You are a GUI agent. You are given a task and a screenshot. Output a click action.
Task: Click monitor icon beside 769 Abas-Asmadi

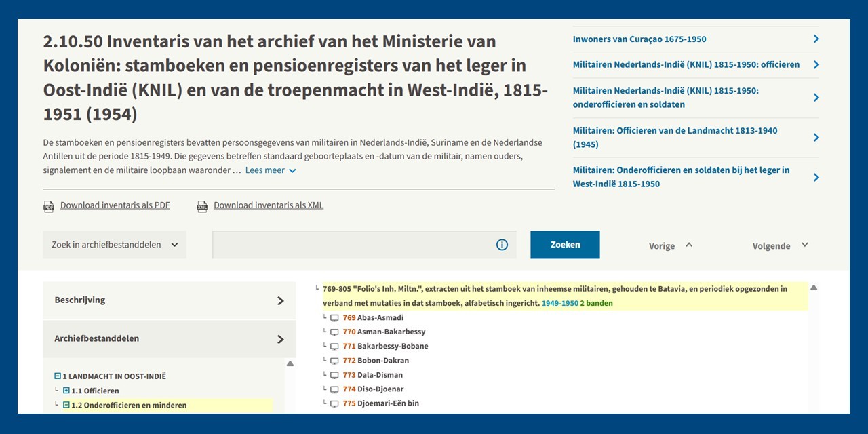[x=334, y=318]
